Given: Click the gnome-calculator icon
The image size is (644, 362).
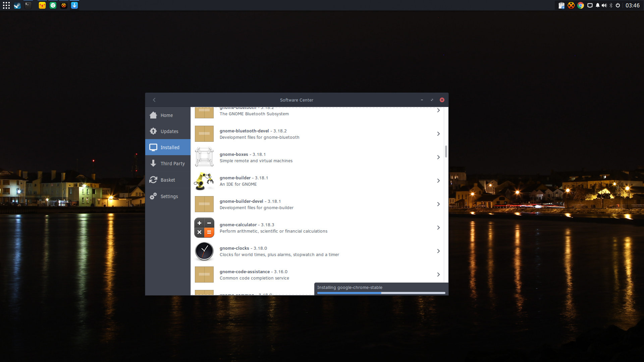Looking at the screenshot, I should click(204, 228).
